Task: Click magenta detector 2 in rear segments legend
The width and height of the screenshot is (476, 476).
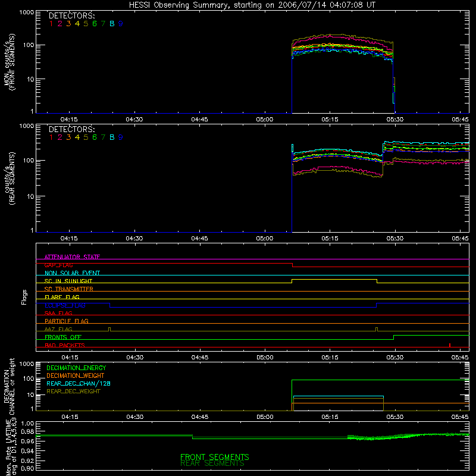Action: click(x=60, y=137)
